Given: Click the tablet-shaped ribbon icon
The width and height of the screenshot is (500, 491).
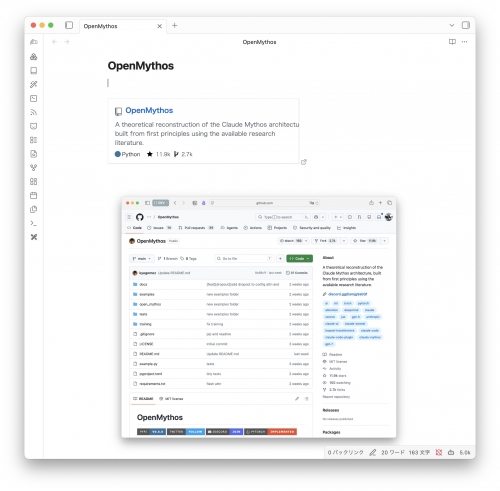Looking at the screenshot, I should tap(34, 71).
